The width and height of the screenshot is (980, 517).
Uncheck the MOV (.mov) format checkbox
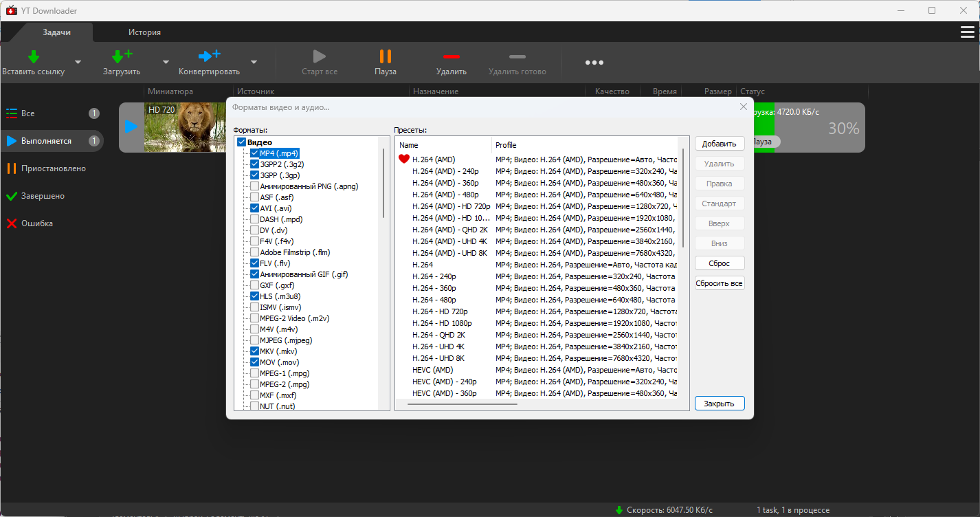pos(255,362)
